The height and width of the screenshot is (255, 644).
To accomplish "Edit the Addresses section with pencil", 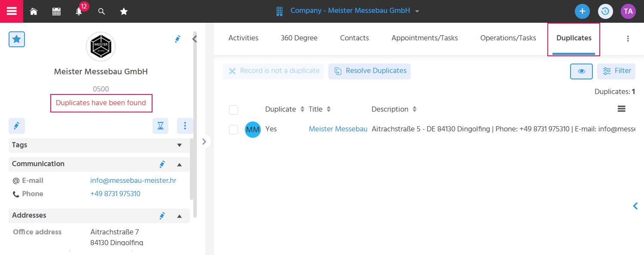I will click(x=162, y=216).
